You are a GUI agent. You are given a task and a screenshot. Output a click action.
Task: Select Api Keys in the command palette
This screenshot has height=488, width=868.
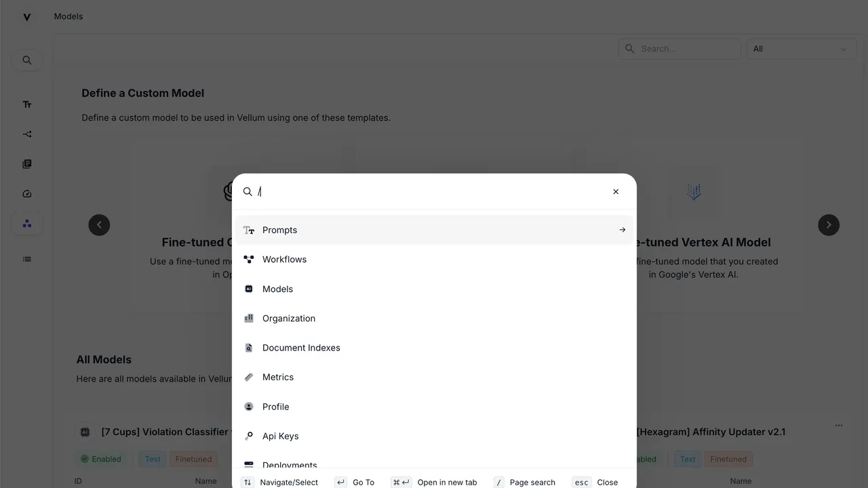pyautogui.click(x=434, y=436)
